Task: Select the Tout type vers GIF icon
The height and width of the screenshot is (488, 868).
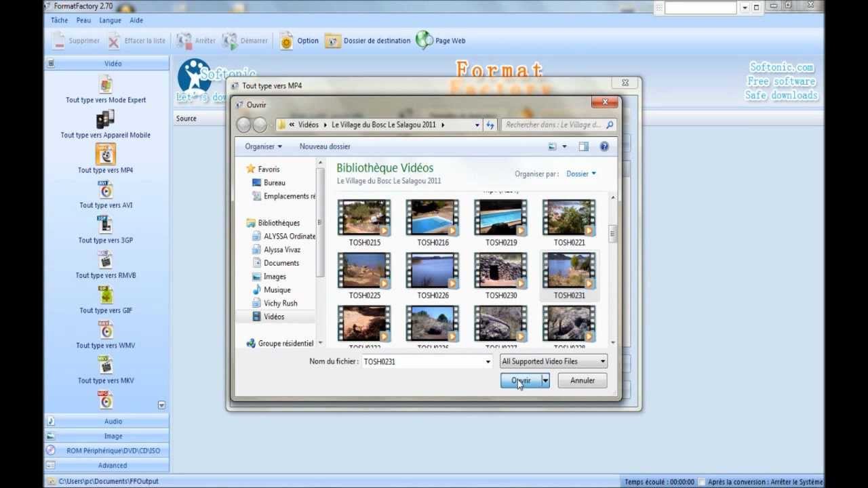Action: tap(105, 295)
